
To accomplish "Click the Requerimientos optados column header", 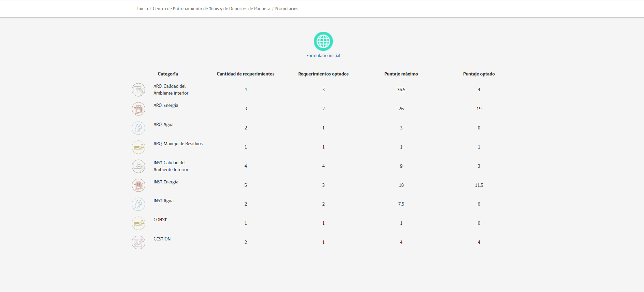I will tap(323, 74).
